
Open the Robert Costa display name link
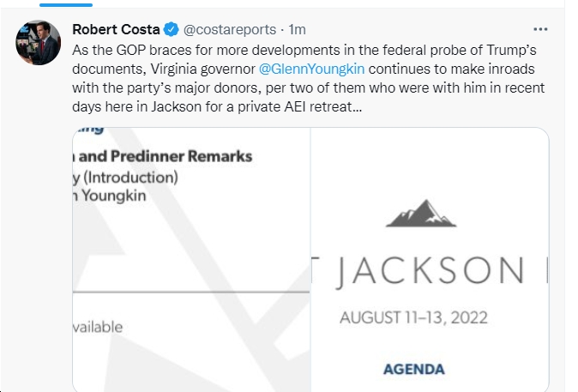pos(116,29)
